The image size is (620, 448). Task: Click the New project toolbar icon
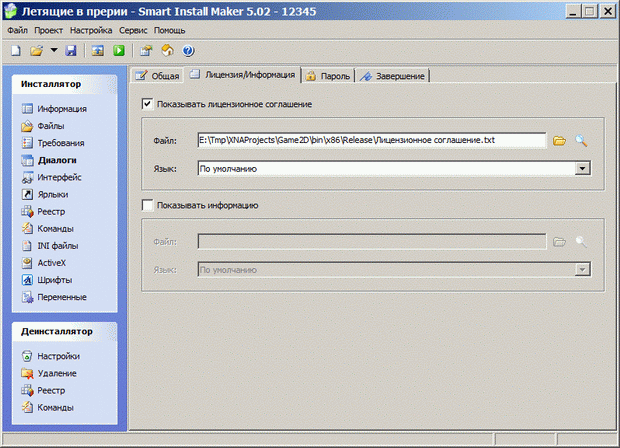[x=16, y=50]
